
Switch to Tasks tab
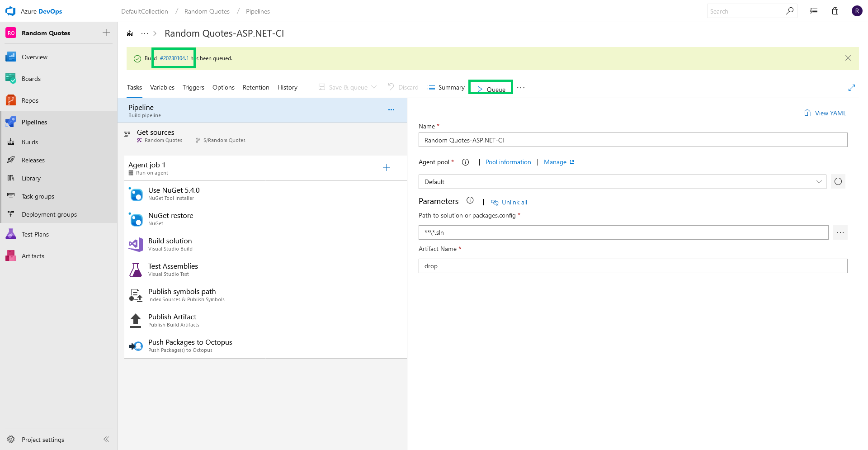pos(134,87)
